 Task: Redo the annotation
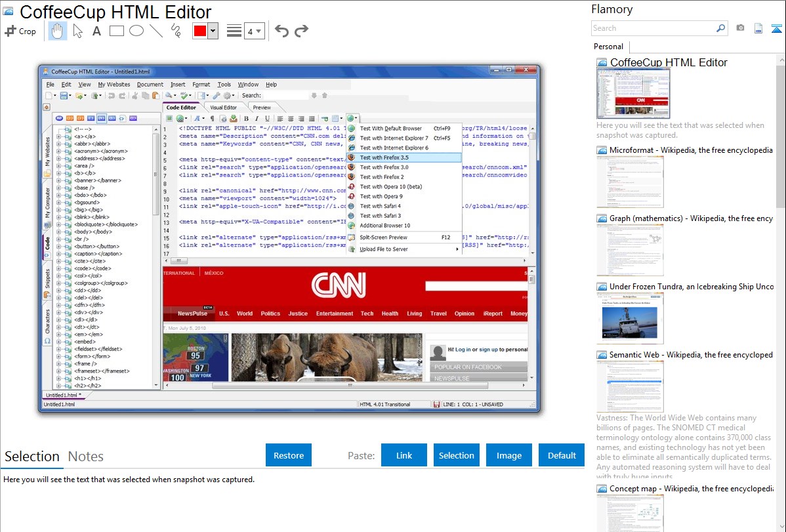301,31
